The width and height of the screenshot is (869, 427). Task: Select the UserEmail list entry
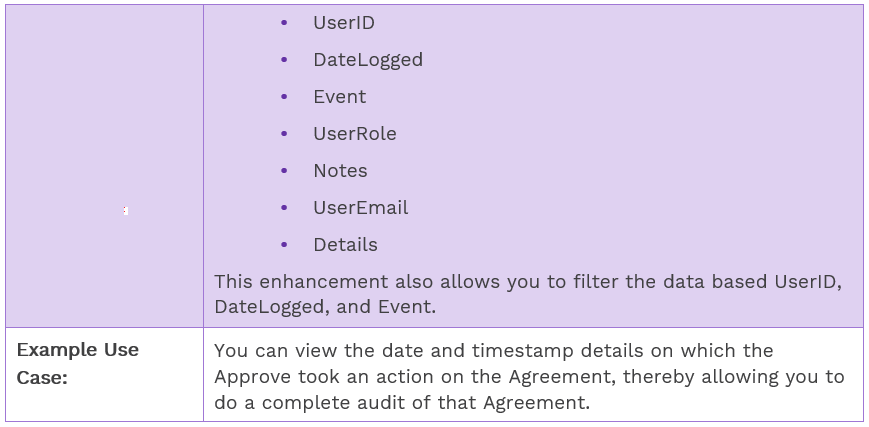pyautogui.click(x=360, y=208)
